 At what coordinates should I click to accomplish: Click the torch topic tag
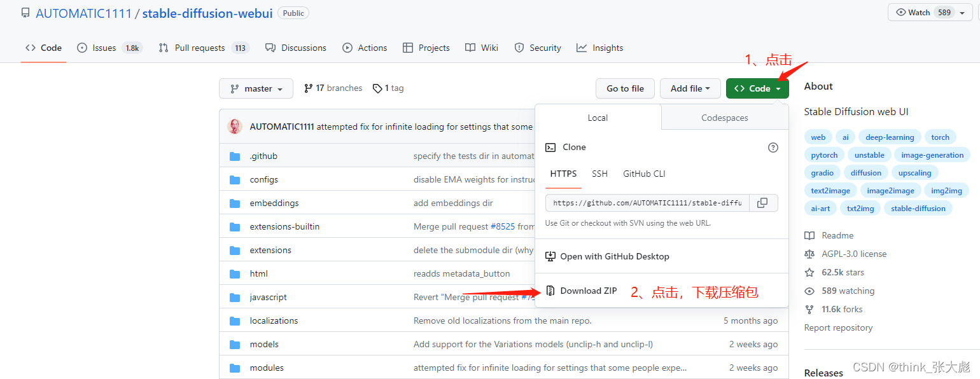940,137
